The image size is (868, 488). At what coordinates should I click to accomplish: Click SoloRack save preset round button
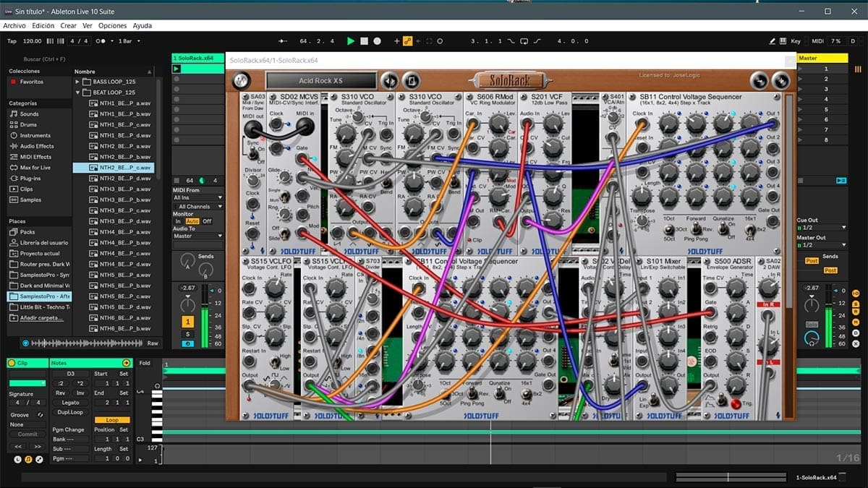tap(410, 81)
